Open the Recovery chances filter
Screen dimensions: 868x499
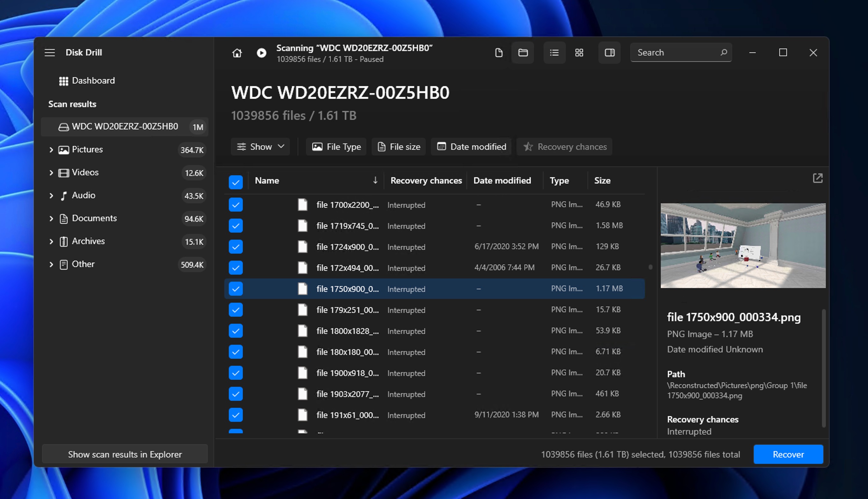point(564,147)
